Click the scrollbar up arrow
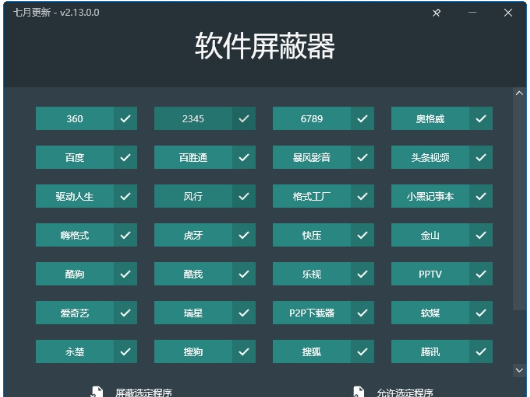This screenshot has height=397, width=530. [519, 93]
